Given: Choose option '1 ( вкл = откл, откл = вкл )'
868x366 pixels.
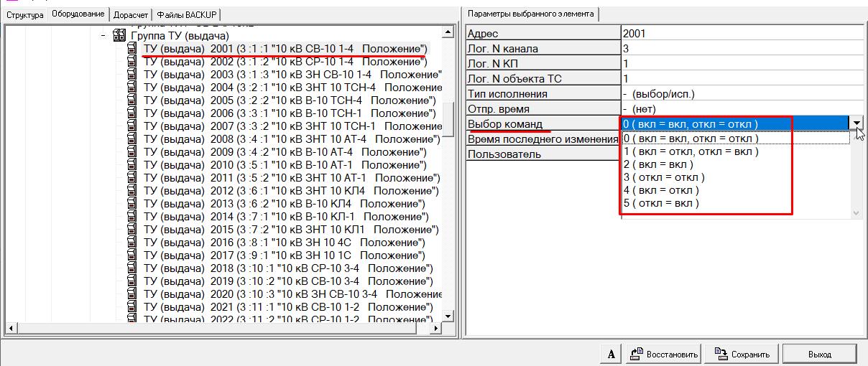Looking at the screenshot, I should [691, 152].
